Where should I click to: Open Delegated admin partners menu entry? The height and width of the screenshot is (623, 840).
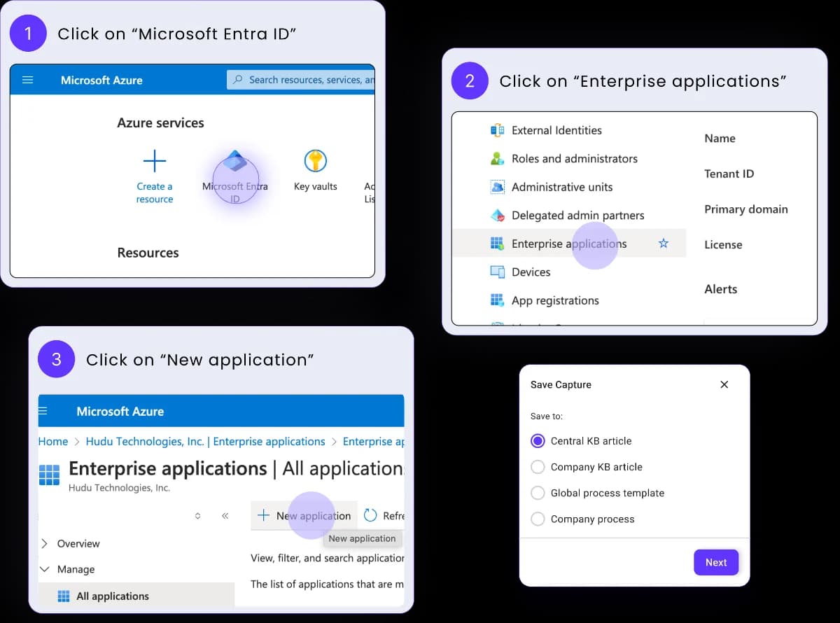[x=577, y=216]
